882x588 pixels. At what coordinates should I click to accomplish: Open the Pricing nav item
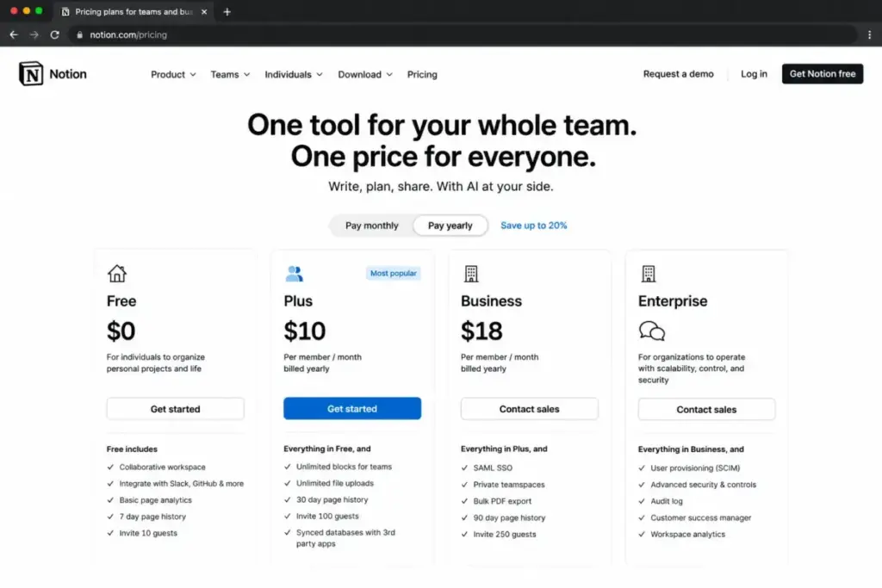coord(422,74)
